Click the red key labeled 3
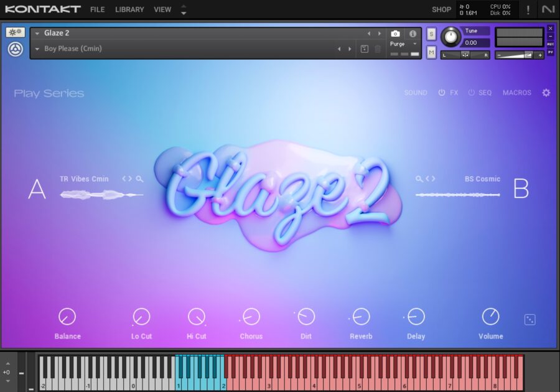This screenshot has width=560, height=392. point(269,384)
